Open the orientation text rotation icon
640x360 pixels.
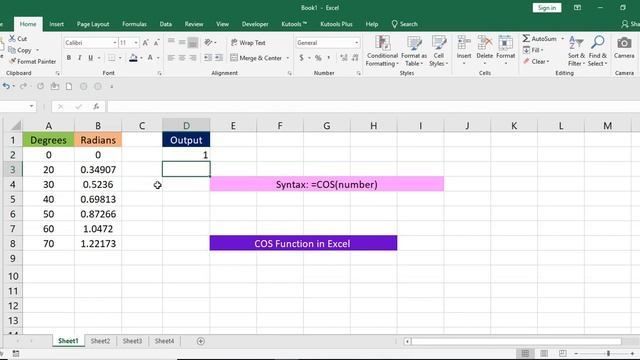coord(209,42)
